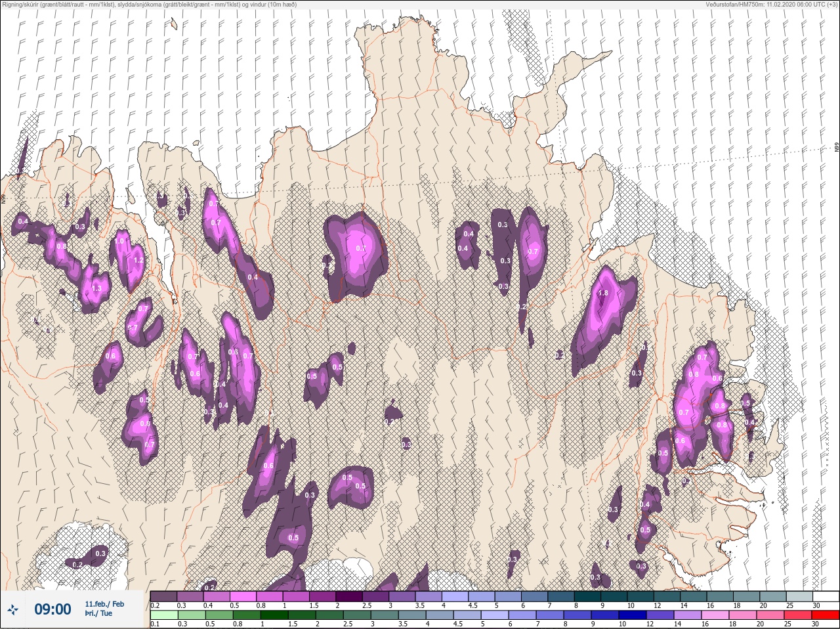Pick the upper legend swatch between 0.2 and 0.3
The image size is (840, 629).
tap(163, 597)
